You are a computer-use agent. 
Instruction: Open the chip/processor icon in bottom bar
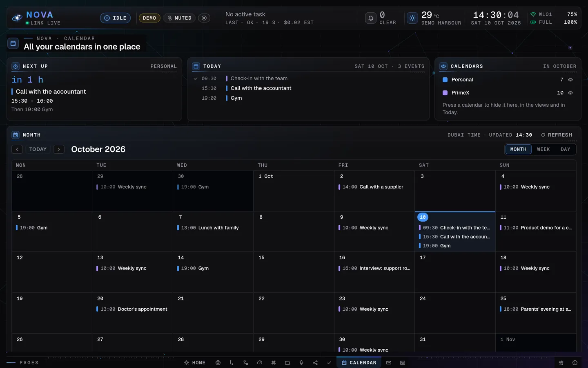[x=274, y=363]
